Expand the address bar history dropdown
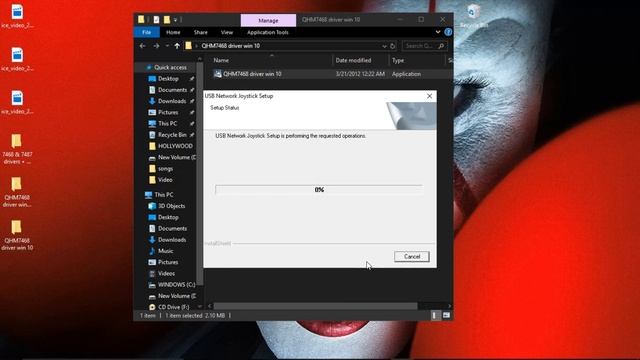Image resolution: width=640 pixels, height=360 pixels. tap(384, 46)
